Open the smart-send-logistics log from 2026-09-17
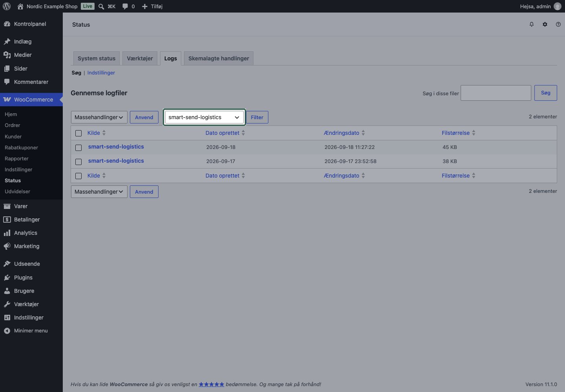This screenshot has height=392, width=565. 116,161
